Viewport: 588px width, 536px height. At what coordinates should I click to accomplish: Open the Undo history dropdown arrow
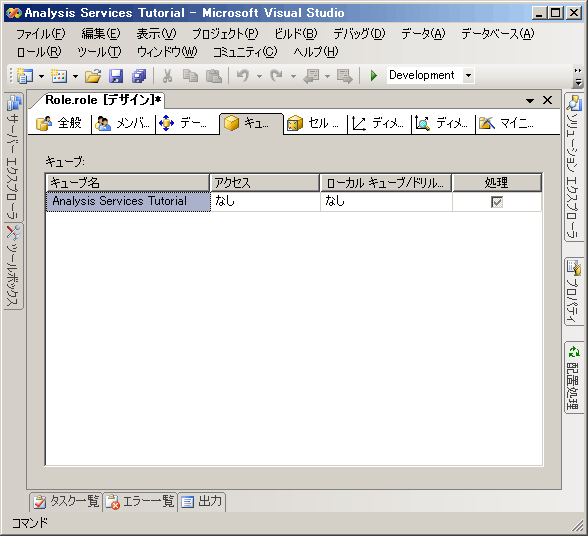(259, 76)
